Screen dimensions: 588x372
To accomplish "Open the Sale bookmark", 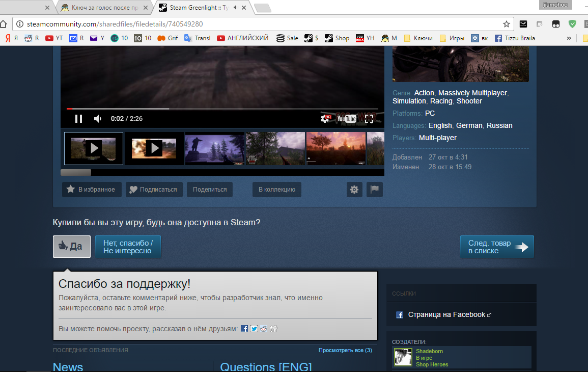I will [x=287, y=38].
